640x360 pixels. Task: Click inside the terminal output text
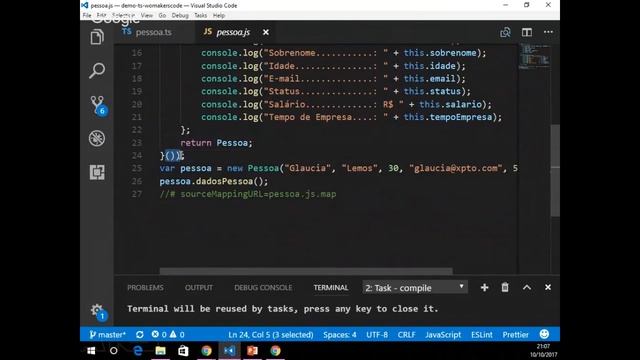click(282, 309)
